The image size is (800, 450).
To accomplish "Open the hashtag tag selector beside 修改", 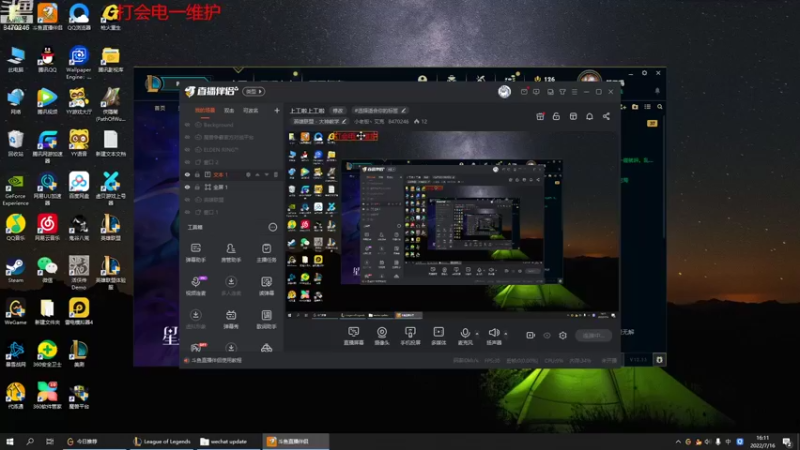I will 380,110.
